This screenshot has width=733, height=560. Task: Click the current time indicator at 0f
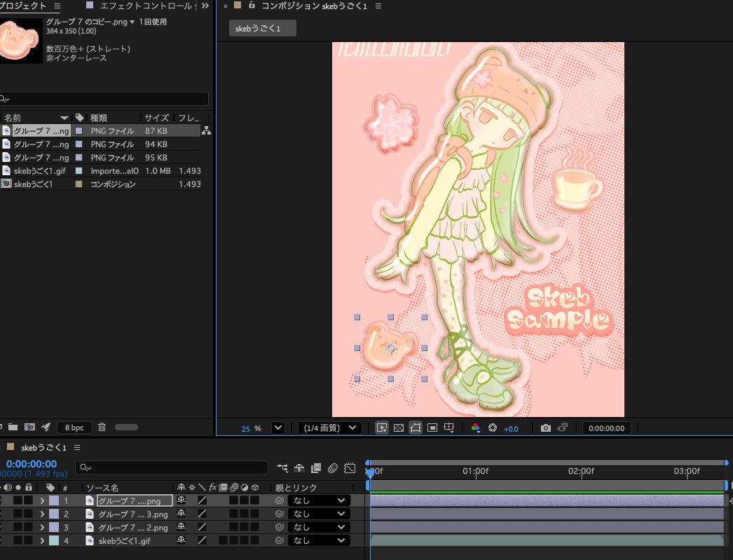(x=370, y=472)
